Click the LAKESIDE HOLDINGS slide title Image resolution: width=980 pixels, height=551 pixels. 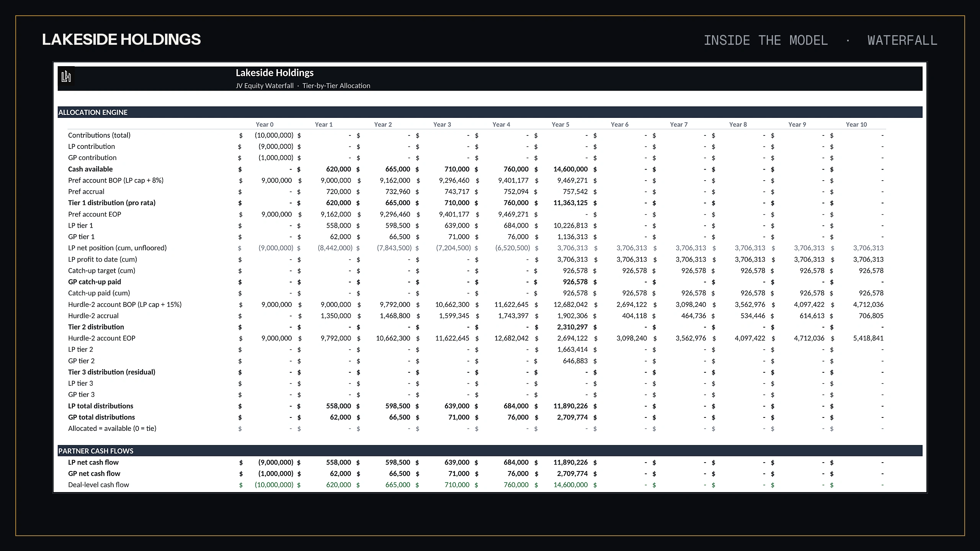point(121,39)
